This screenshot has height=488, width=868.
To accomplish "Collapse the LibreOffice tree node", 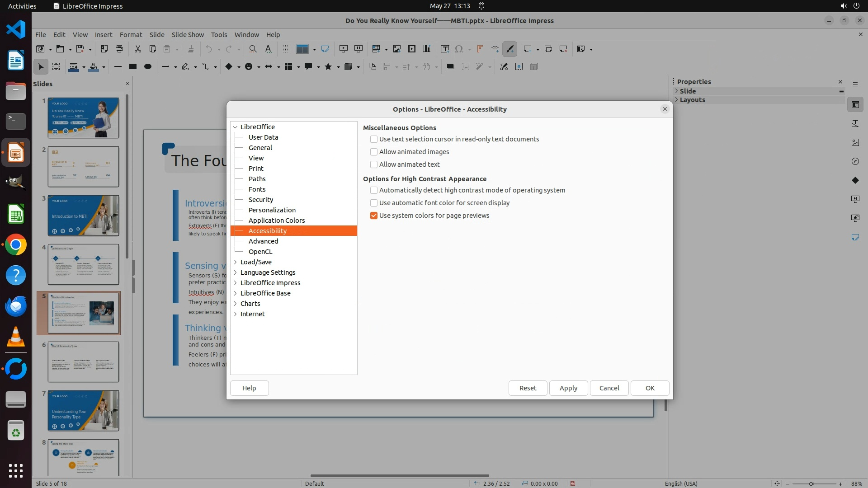I will point(235,127).
